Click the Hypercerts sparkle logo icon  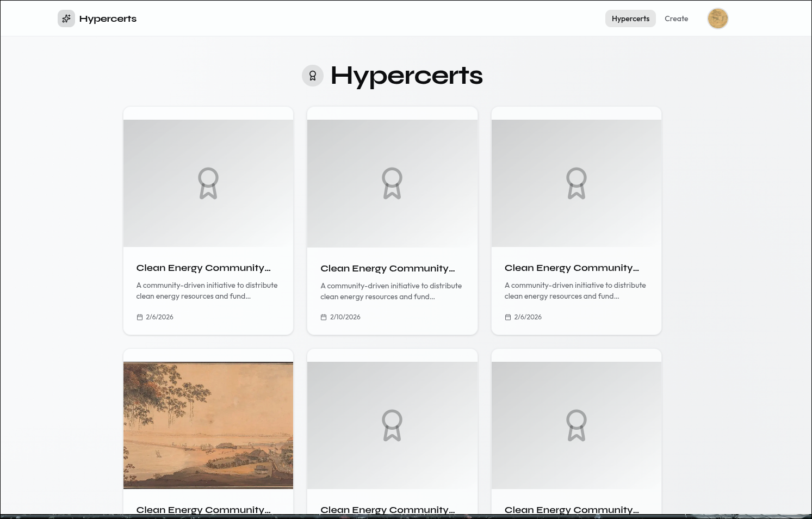66,18
